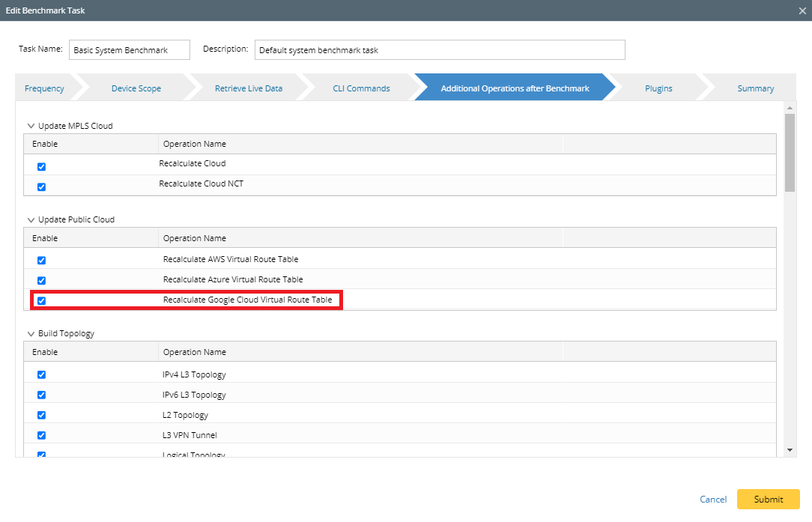Click the scroll down arrow in operations list

pyautogui.click(x=790, y=450)
